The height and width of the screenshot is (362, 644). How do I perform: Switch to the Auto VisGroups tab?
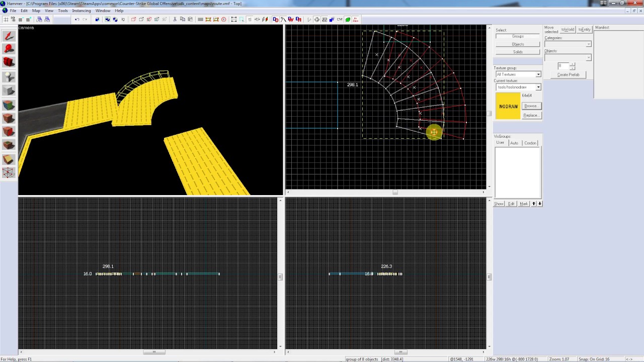[514, 143]
